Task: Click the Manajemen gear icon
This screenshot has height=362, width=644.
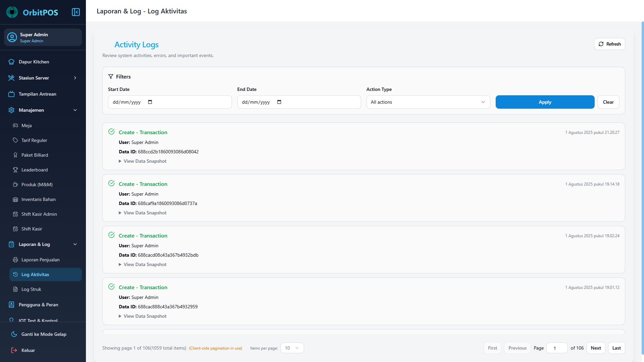Action: [11, 110]
